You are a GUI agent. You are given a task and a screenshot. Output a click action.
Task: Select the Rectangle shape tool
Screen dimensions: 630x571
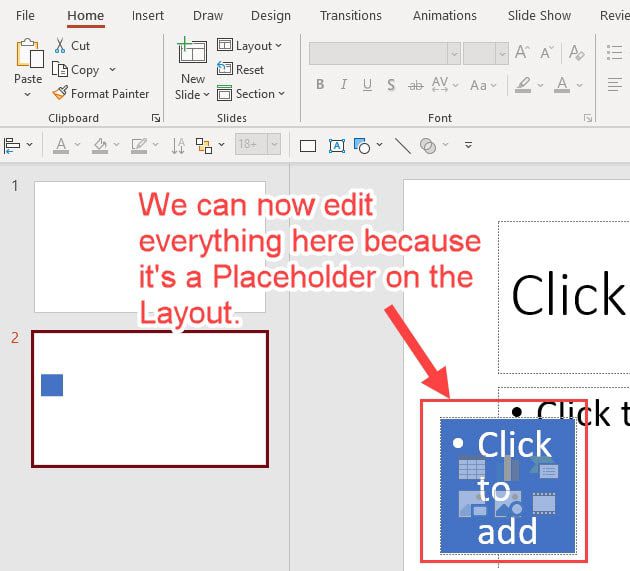tap(308, 146)
